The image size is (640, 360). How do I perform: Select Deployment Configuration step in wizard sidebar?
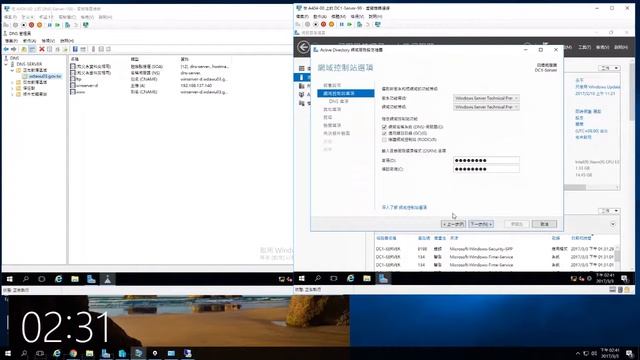(x=332, y=85)
